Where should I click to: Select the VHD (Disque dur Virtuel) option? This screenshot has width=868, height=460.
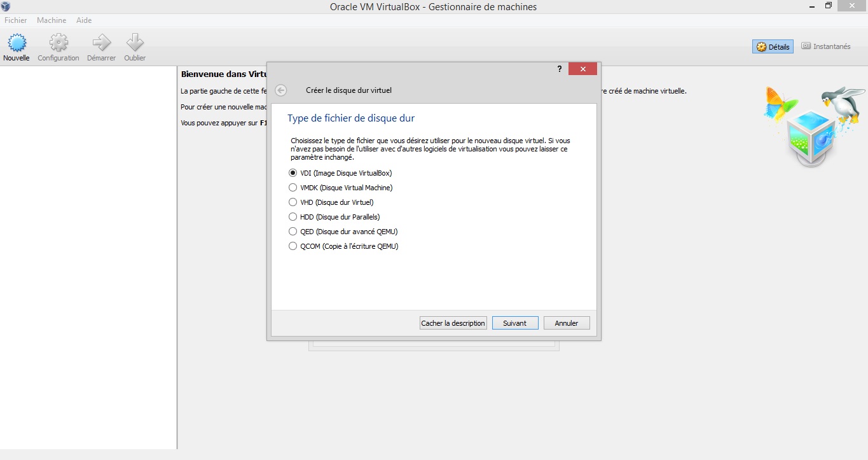tap(331, 202)
